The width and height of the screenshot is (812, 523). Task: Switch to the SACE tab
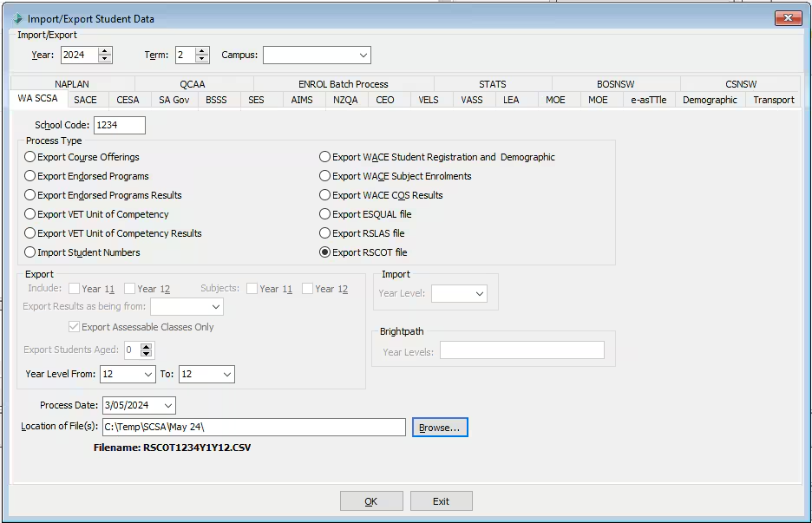(86, 100)
